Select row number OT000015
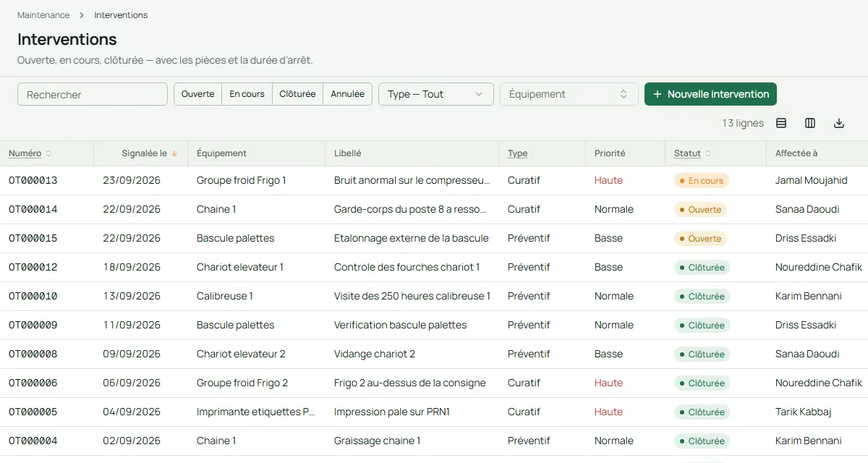 (x=33, y=238)
